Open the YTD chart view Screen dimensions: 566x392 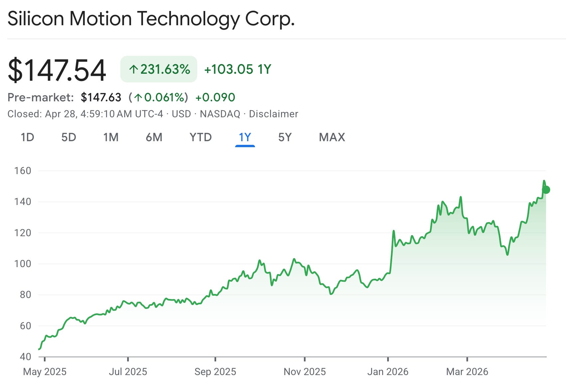point(201,137)
